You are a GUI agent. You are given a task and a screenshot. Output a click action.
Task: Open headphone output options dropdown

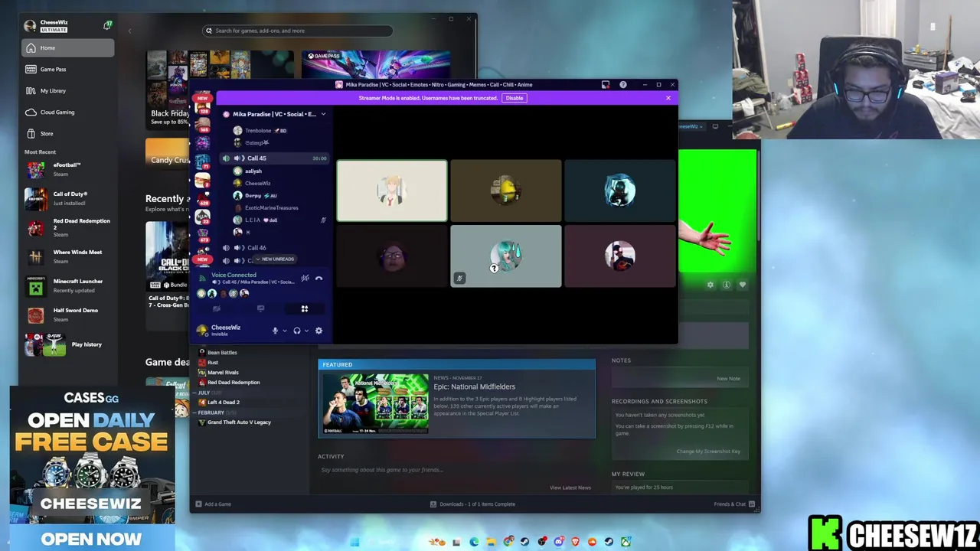pos(306,331)
